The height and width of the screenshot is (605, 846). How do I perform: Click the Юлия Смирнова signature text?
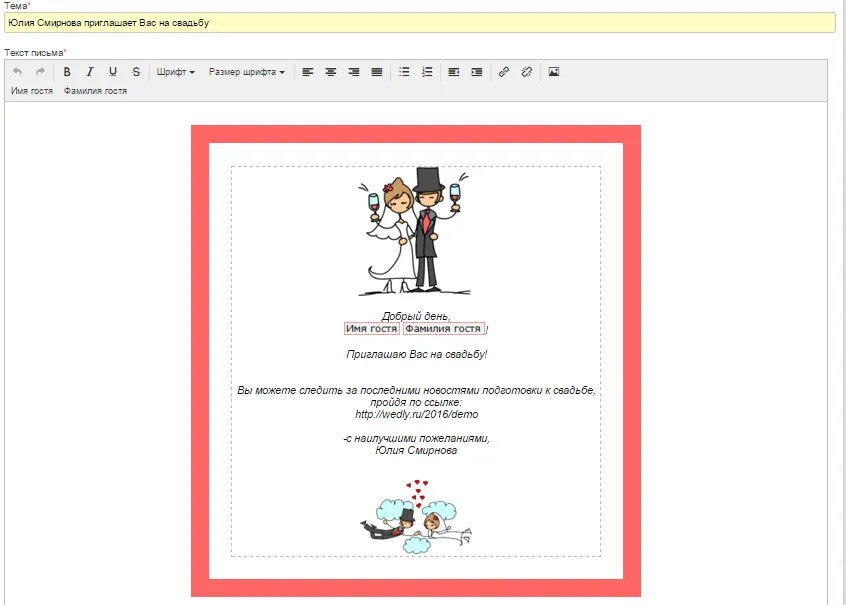(x=416, y=450)
